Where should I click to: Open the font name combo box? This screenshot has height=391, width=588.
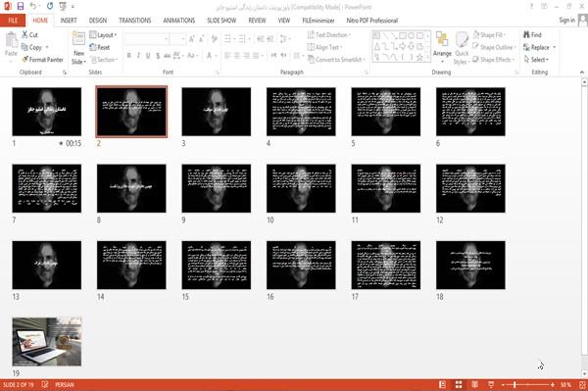147,38
